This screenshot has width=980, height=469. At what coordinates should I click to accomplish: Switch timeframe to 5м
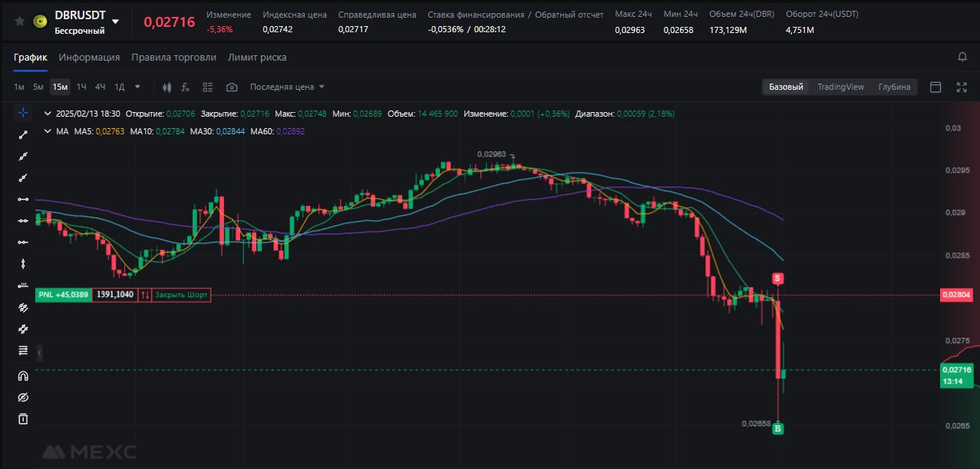[x=38, y=87]
